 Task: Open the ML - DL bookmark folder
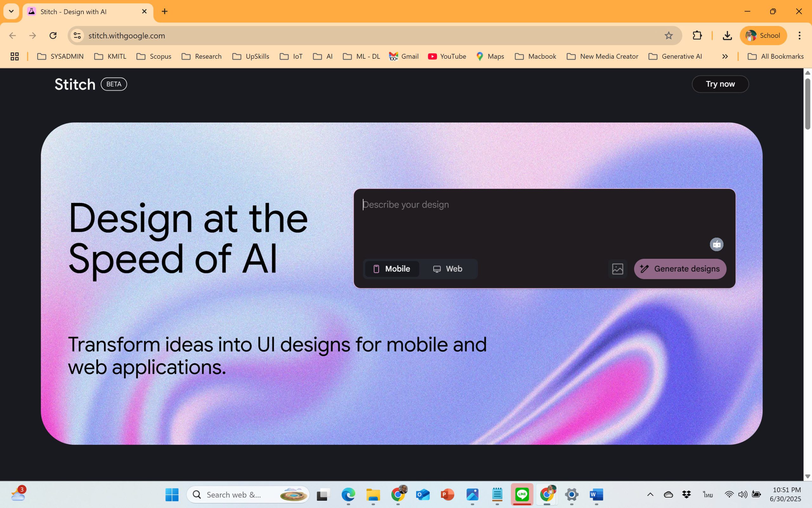click(361, 57)
